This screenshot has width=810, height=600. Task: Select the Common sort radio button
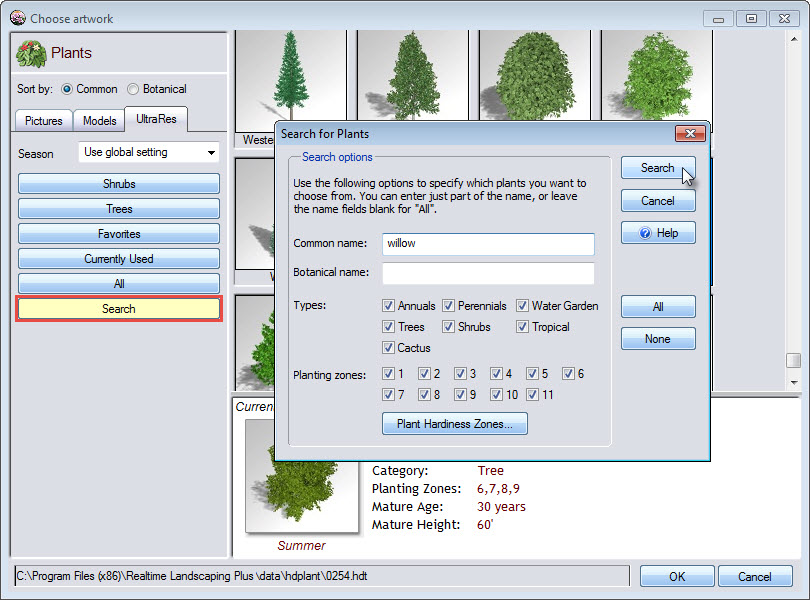[67, 89]
